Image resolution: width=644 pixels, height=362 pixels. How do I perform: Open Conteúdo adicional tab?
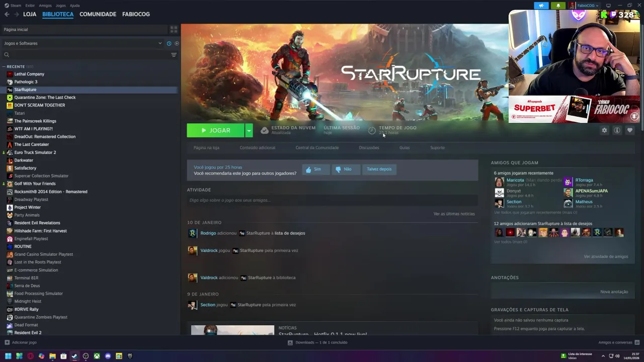[x=257, y=148]
